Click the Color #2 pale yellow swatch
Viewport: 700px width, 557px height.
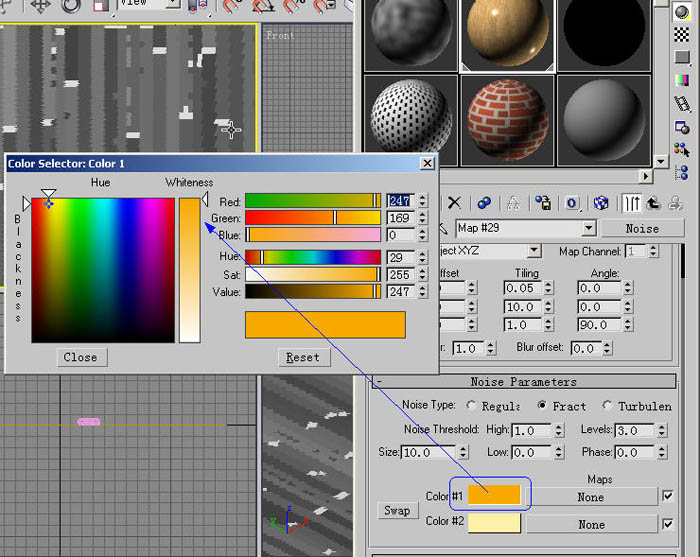click(494, 523)
